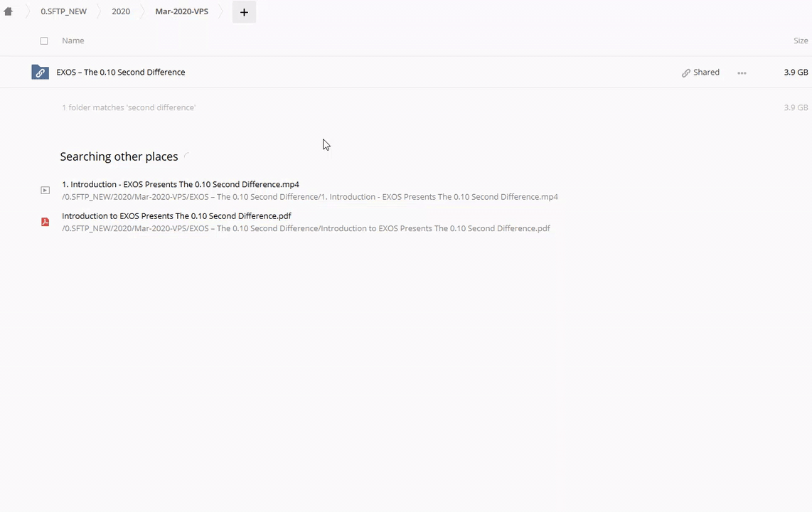This screenshot has height=512, width=812.
Task: Click the video file icon for Introduction mp4
Action: (45, 190)
